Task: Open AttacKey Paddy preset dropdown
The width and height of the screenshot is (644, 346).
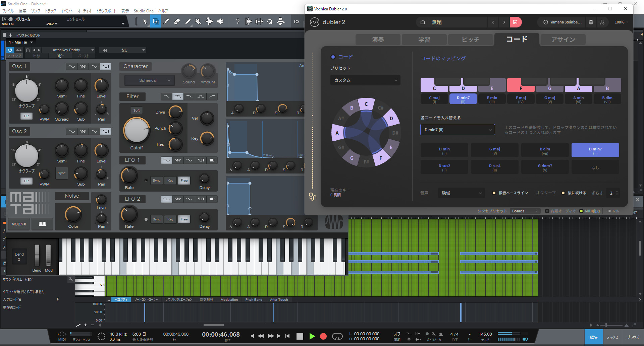Action: click(x=69, y=50)
